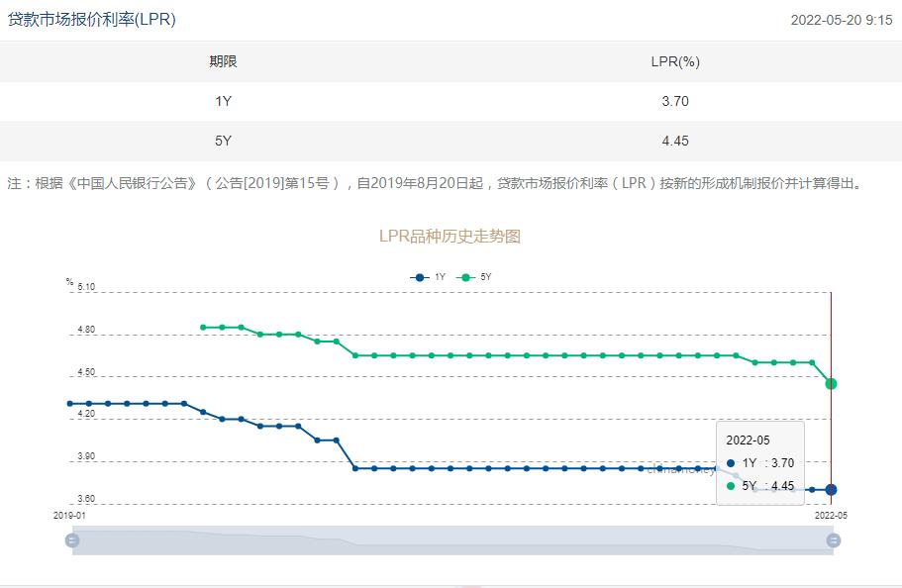Click the 1Y cell in the table
The image size is (902, 588).
[x=223, y=101]
